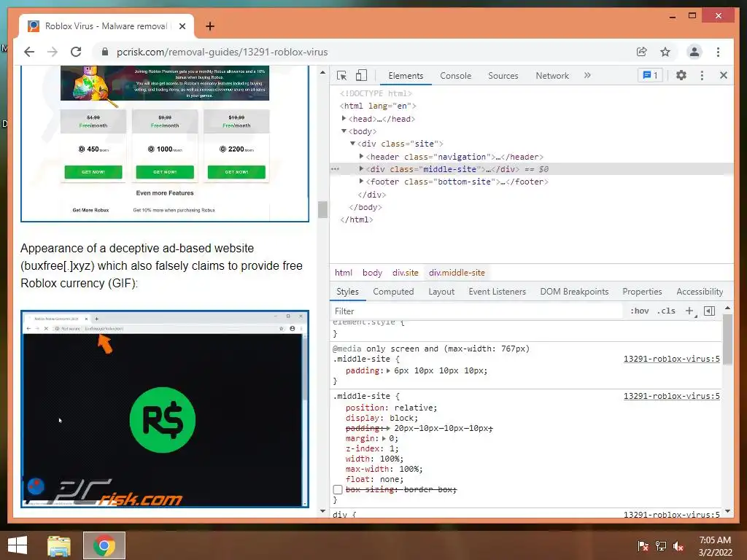Viewport: 747px width, 560px height.
Task: Open source link of .middle-site position rule
Action: pos(671,396)
